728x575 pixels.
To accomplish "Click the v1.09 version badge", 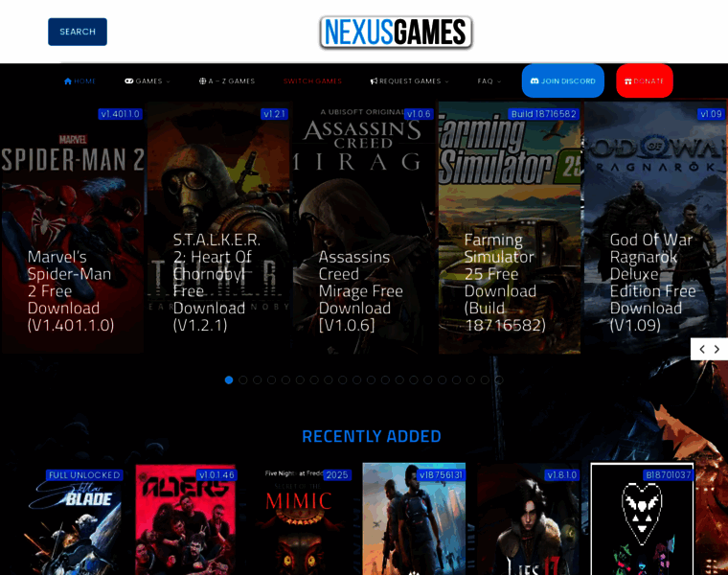I will [712, 114].
